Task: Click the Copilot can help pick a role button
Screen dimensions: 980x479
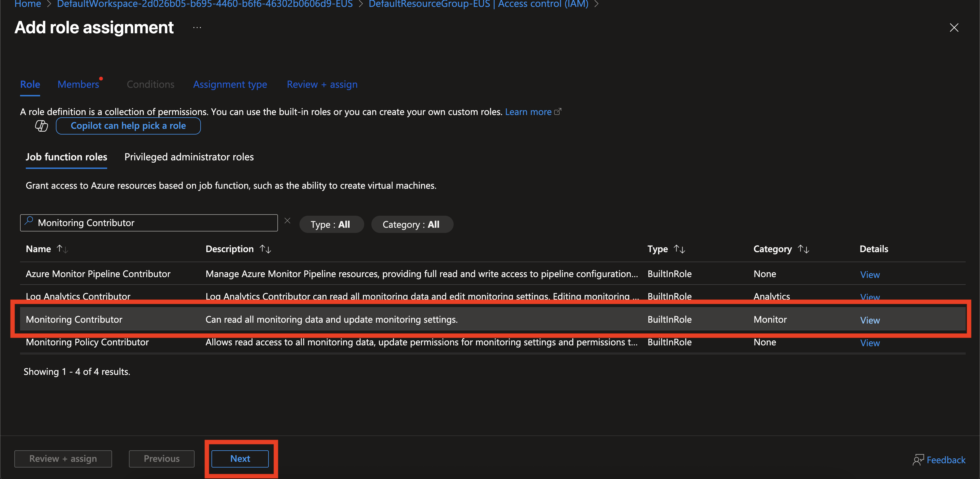Action: click(x=128, y=126)
